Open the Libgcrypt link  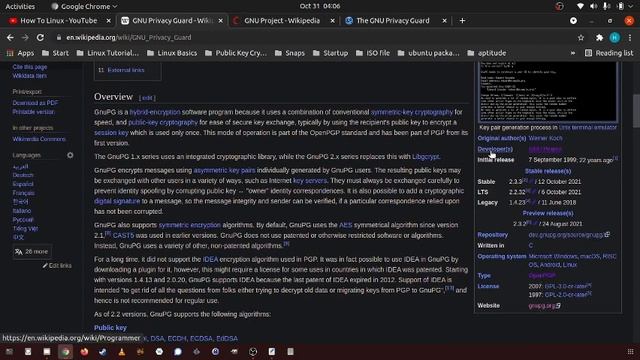point(426,157)
